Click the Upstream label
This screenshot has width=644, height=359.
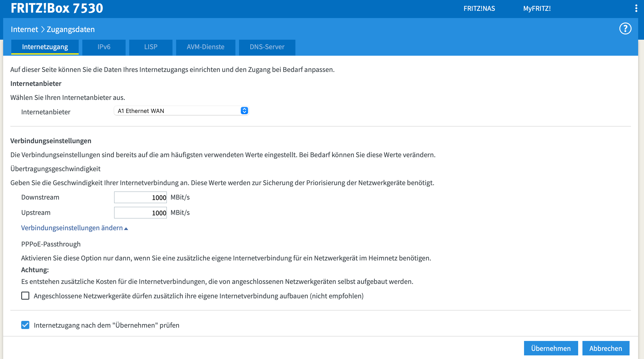(36, 212)
